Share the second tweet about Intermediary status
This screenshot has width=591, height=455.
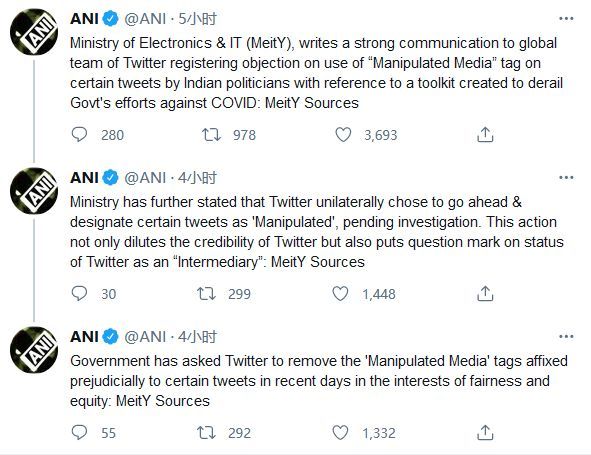pos(485,294)
